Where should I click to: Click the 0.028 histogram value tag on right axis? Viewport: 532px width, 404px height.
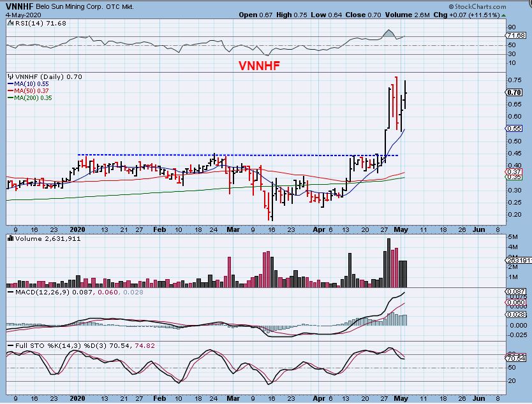click(515, 315)
